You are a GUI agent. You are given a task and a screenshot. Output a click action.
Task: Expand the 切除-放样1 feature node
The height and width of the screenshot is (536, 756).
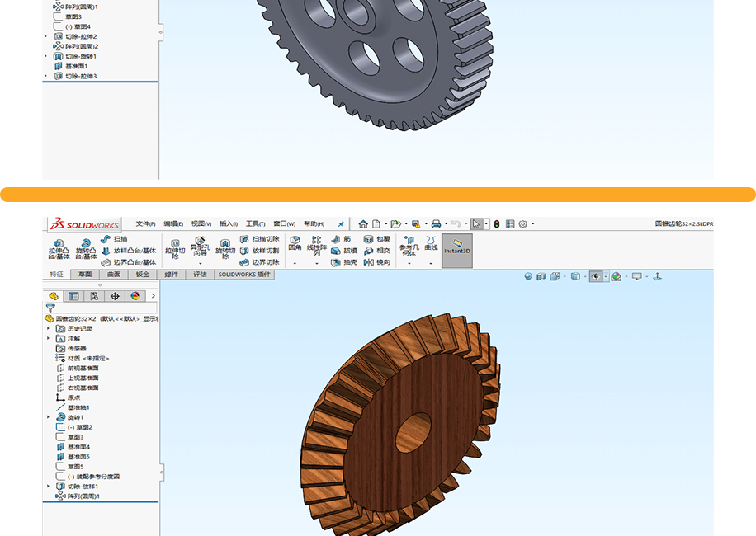(x=48, y=487)
